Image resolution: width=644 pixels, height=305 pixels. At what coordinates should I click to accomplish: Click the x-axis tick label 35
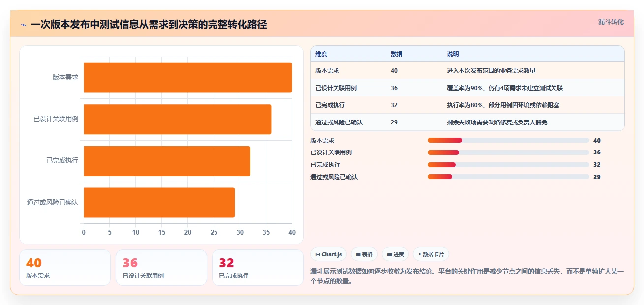click(x=266, y=232)
